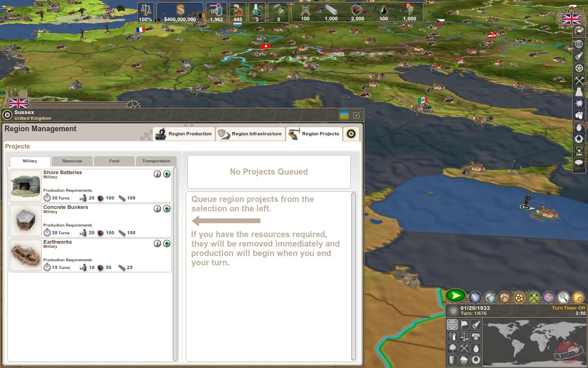Screen dimensions: 588x368
Task: Show info for Shore Batteries
Action: click(157, 174)
